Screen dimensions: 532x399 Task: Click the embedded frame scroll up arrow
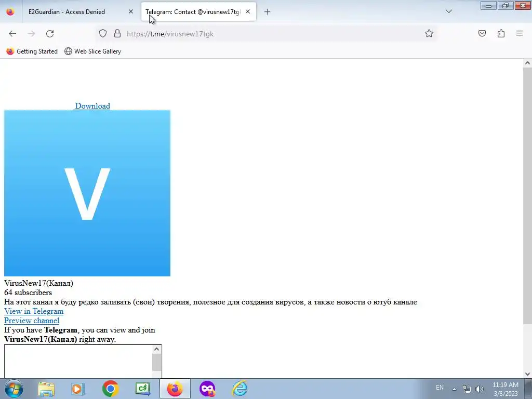pyautogui.click(x=156, y=349)
